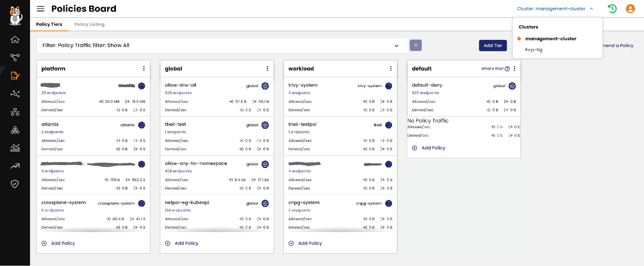This screenshot has height=266, width=644.
Task: Click default-deny global policy icon
Action: (512, 86)
